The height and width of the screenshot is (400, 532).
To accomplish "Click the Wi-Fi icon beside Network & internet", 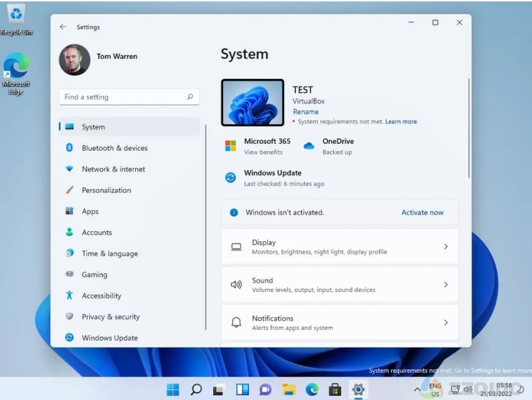I will (69, 169).
